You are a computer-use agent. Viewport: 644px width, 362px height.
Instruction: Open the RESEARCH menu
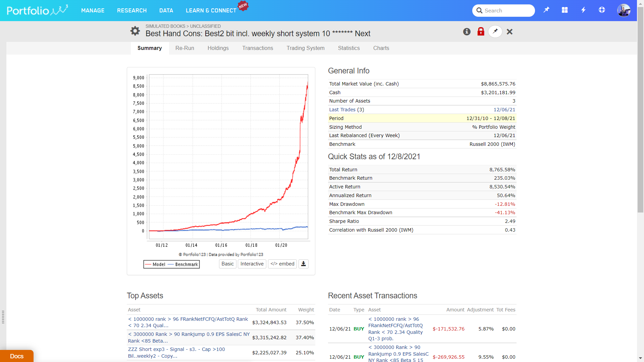coord(132,10)
